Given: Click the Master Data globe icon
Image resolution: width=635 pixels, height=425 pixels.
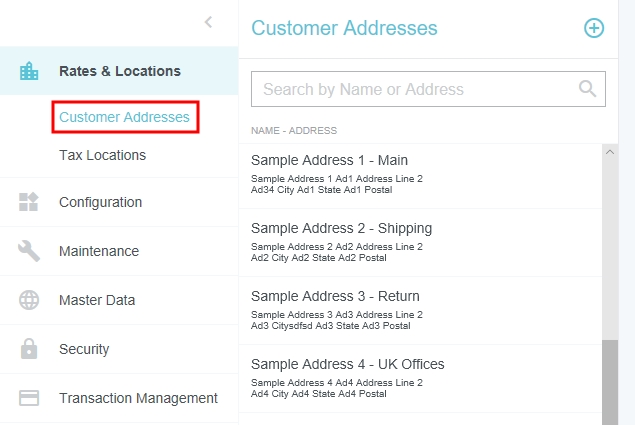Looking at the screenshot, I should click(29, 300).
